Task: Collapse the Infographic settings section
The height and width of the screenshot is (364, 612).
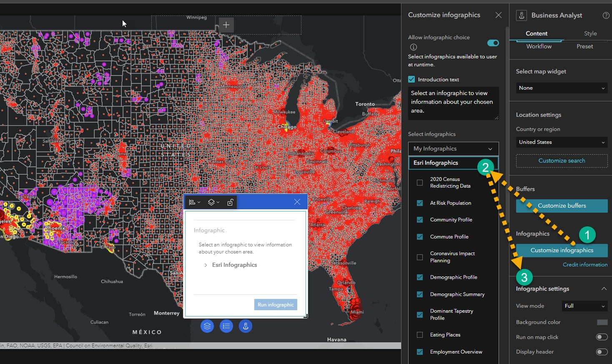Action: [604, 289]
